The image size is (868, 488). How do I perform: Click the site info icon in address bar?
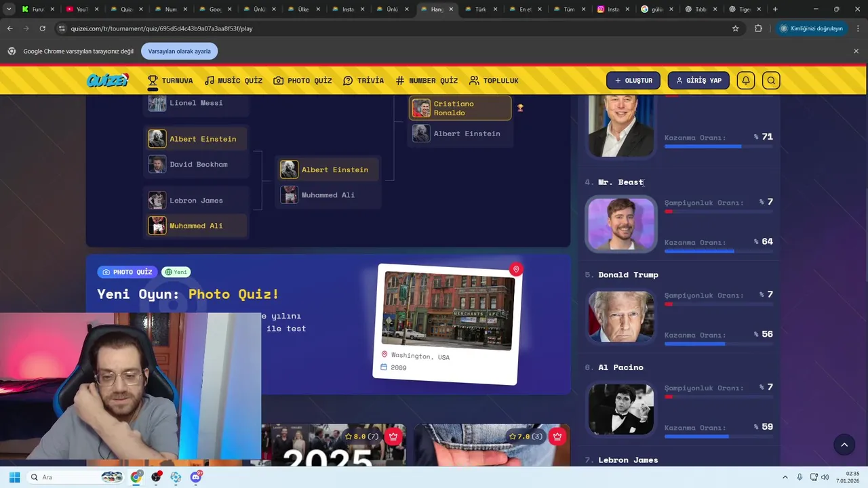pos(62,28)
